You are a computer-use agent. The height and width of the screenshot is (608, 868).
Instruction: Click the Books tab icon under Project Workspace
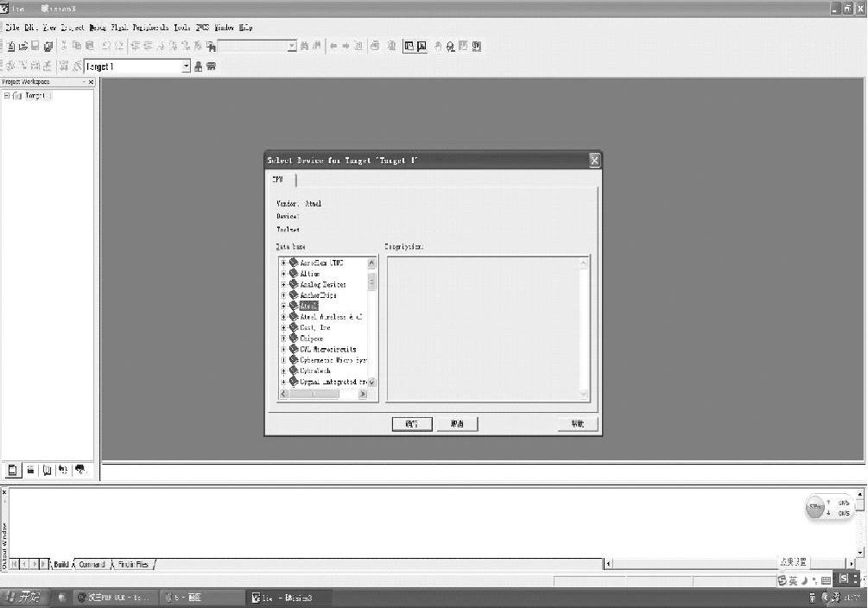47,470
